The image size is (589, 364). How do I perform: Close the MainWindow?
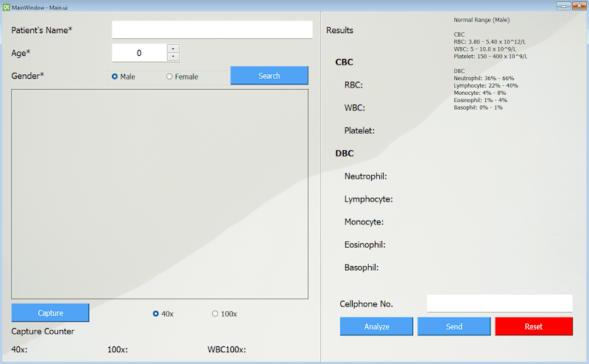(579, 6)
